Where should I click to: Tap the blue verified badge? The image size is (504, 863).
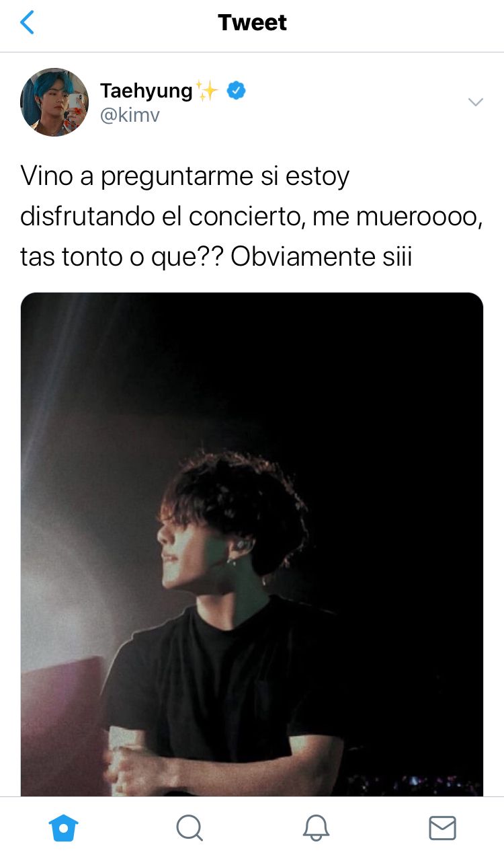point(235,90)
